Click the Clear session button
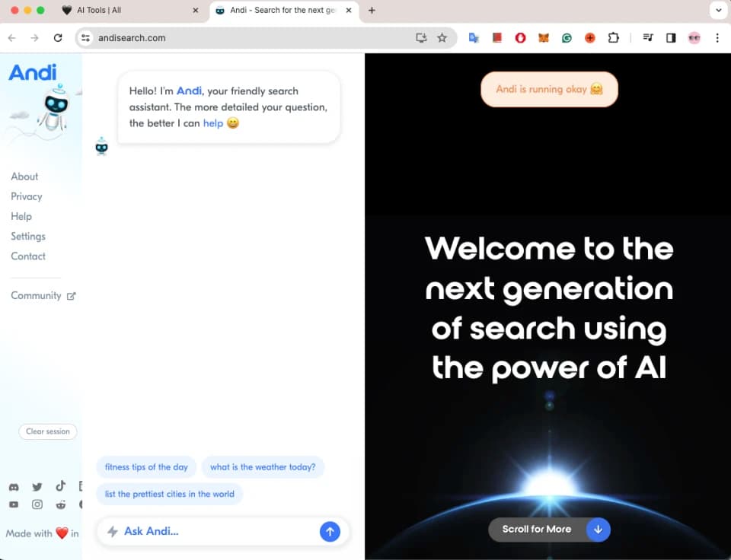 click(47, 431)
